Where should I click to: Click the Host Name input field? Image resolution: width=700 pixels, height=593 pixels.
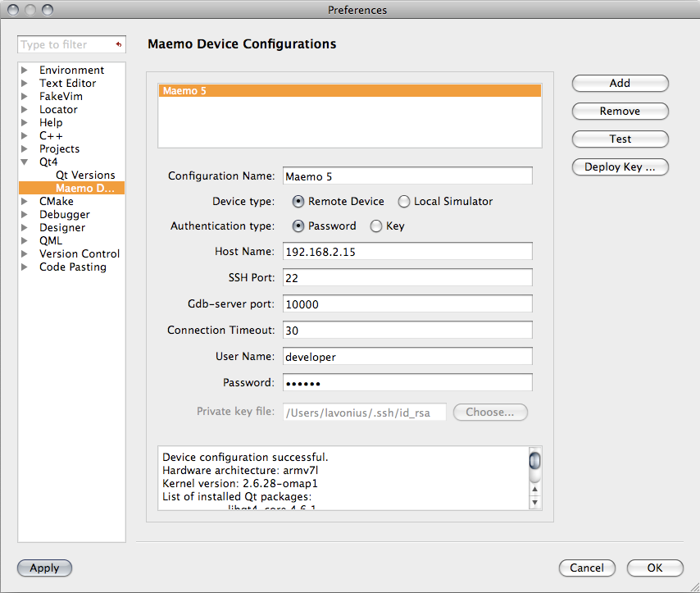pos(407,252)
